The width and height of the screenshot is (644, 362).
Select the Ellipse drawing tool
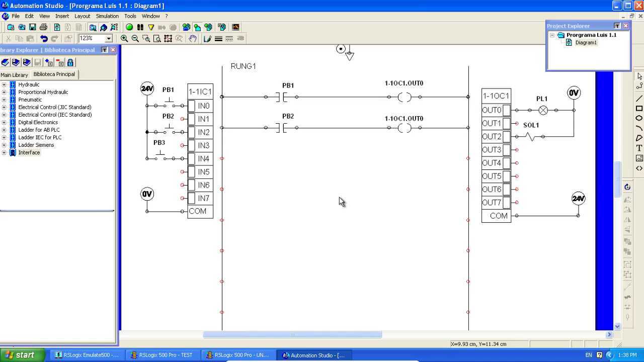click(x=639, y=118)
